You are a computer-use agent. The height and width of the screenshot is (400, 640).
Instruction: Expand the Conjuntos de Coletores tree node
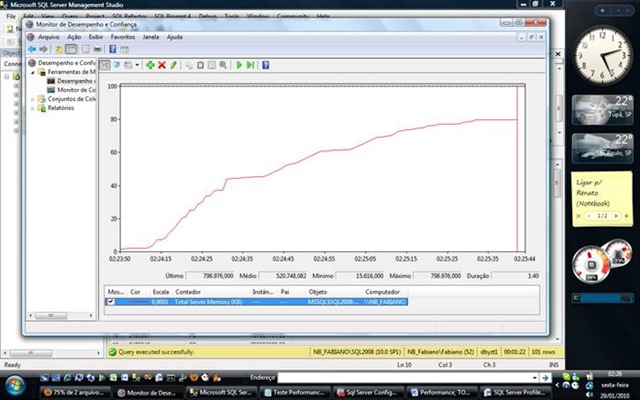pyautogui.click(x=33, y=99)
